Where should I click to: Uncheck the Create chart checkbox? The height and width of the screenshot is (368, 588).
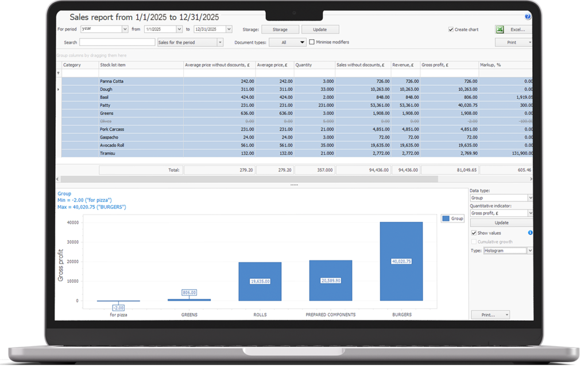[451, 29]
